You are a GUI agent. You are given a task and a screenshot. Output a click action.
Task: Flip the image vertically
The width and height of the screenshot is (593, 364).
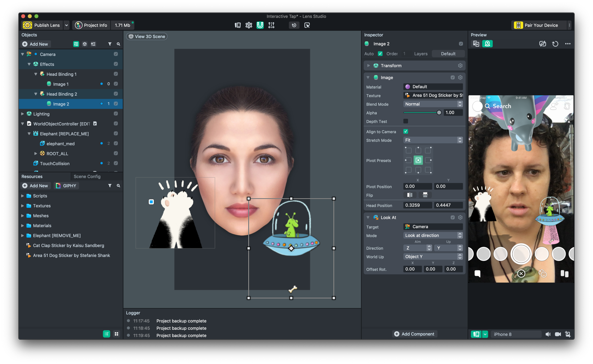coord(425,195)
